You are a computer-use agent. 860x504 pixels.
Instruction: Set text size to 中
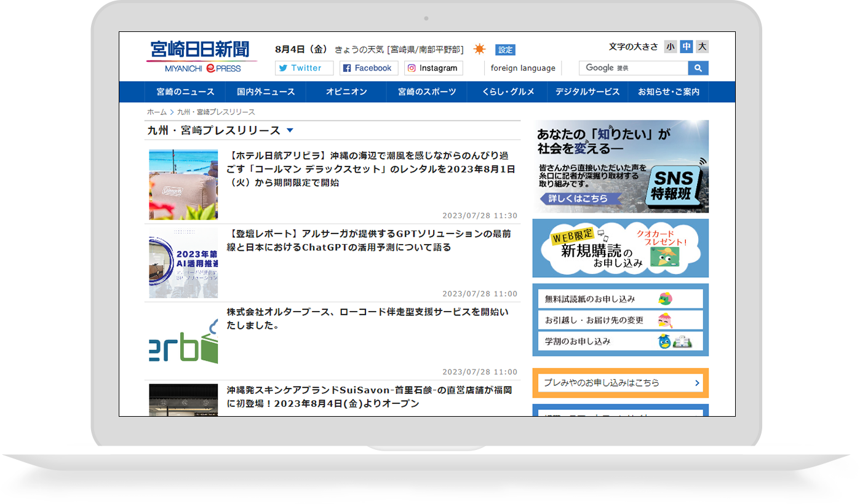(x=687, y=47)
